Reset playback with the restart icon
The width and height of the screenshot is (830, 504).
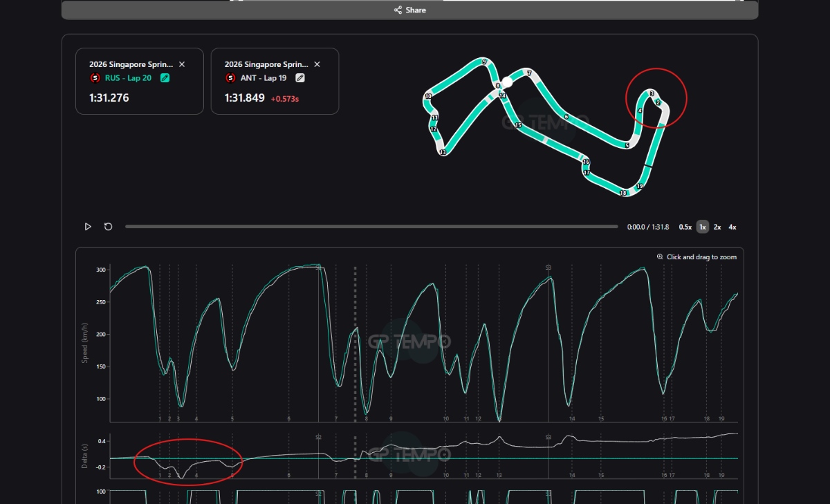[x=109, y=227]
